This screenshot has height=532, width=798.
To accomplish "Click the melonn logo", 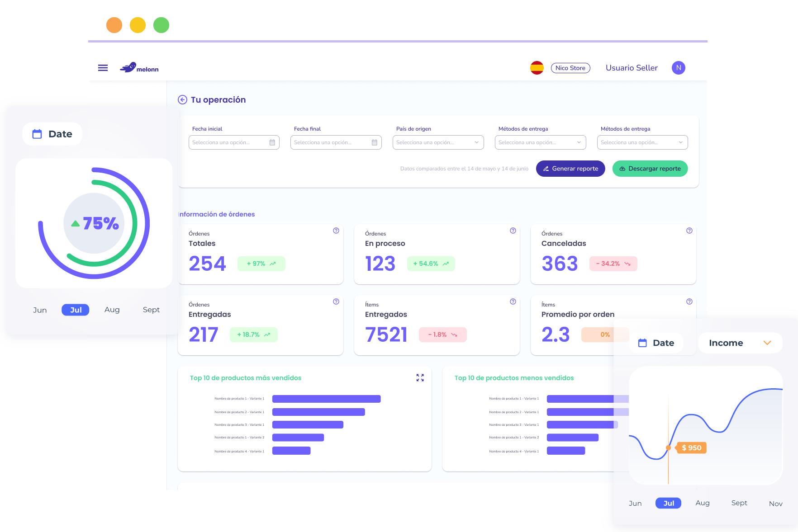I will point(139,68).
